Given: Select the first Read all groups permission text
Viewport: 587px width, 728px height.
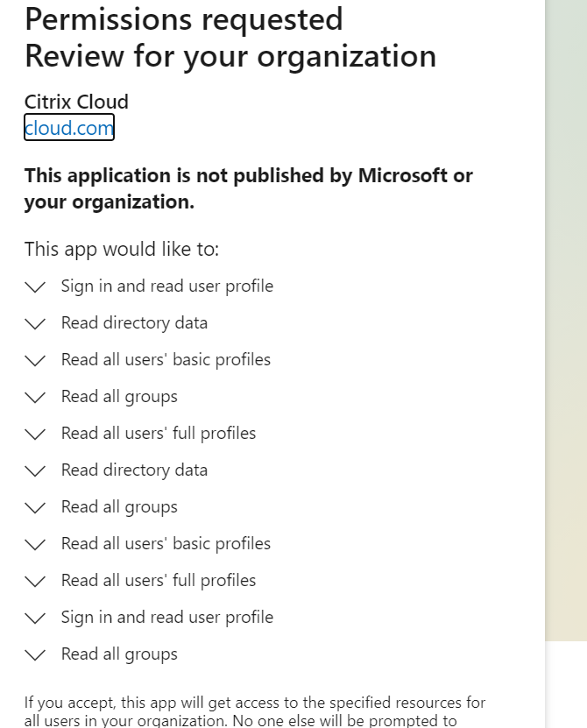Looking at the screenshot, I should (x=119, y=397).
